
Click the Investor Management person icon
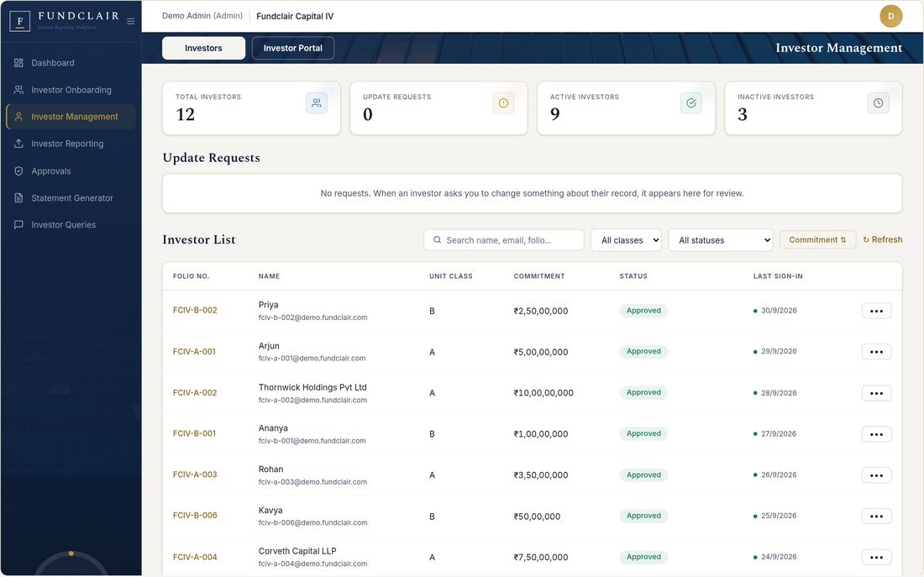pos(18,117)
